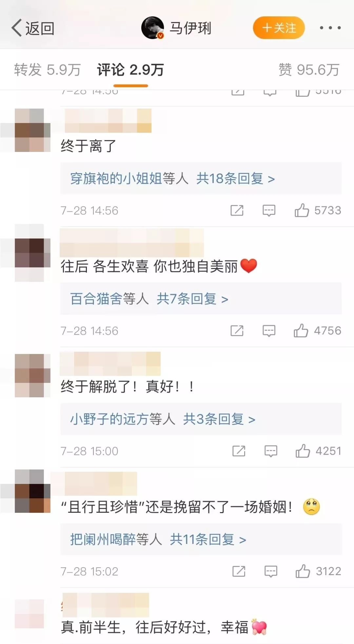Switch to the 赞 95.6万 tab
This screenshot has width=354, height=644.
[x=309, y=70]
